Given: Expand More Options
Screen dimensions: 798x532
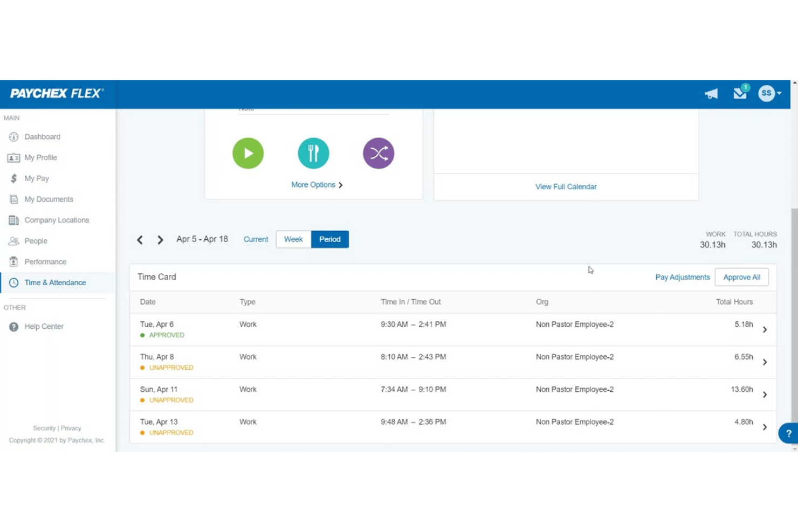Looking at the screenshot, I should coord(317,185).
